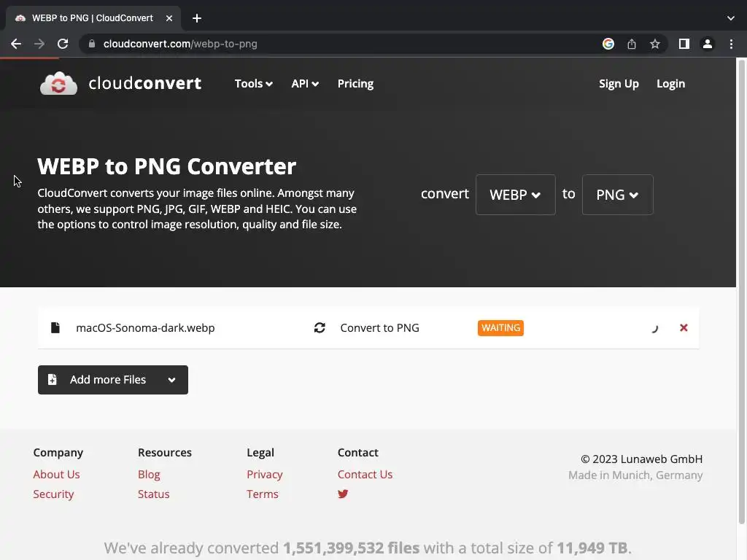The image size is (747, 560).
Task: Click the lock icon in address bar
Action: point(92,44)
